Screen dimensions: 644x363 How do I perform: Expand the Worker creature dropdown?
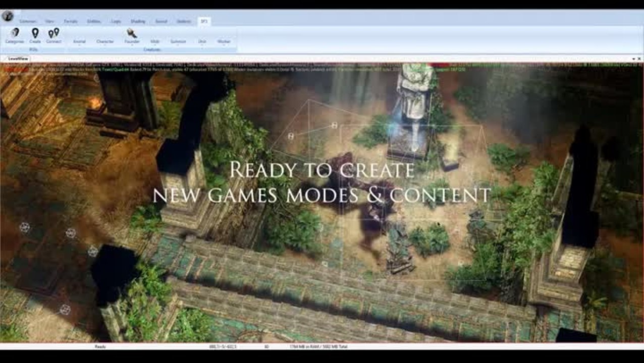pos(224,42)
